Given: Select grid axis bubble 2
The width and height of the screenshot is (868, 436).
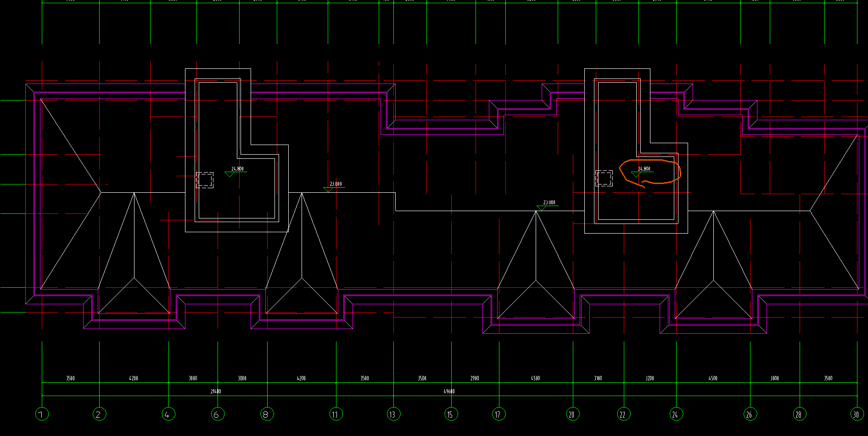Looking at the screenshot, I should point(100,414).
